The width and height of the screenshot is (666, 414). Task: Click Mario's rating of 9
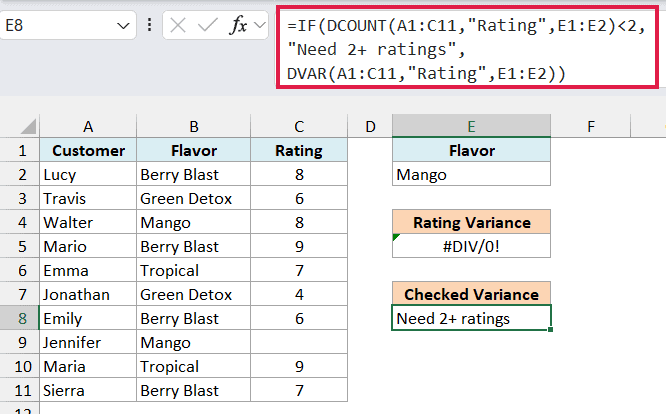pyautogui.click(x=299, y=246)
